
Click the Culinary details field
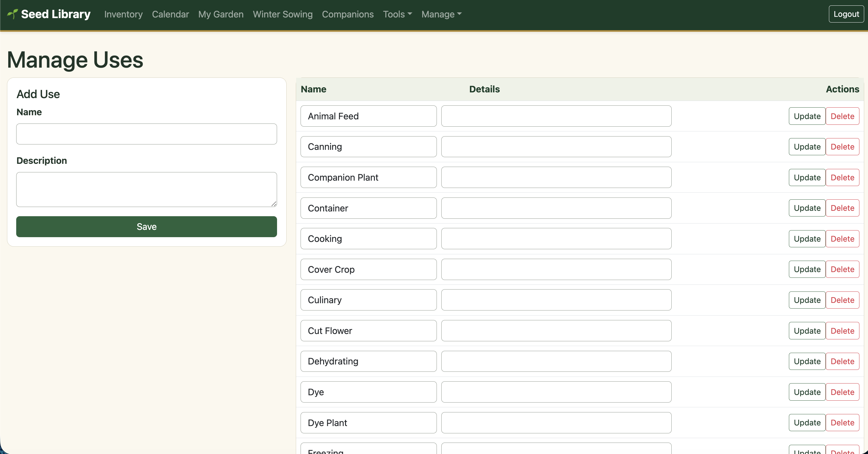click(556, 300)
